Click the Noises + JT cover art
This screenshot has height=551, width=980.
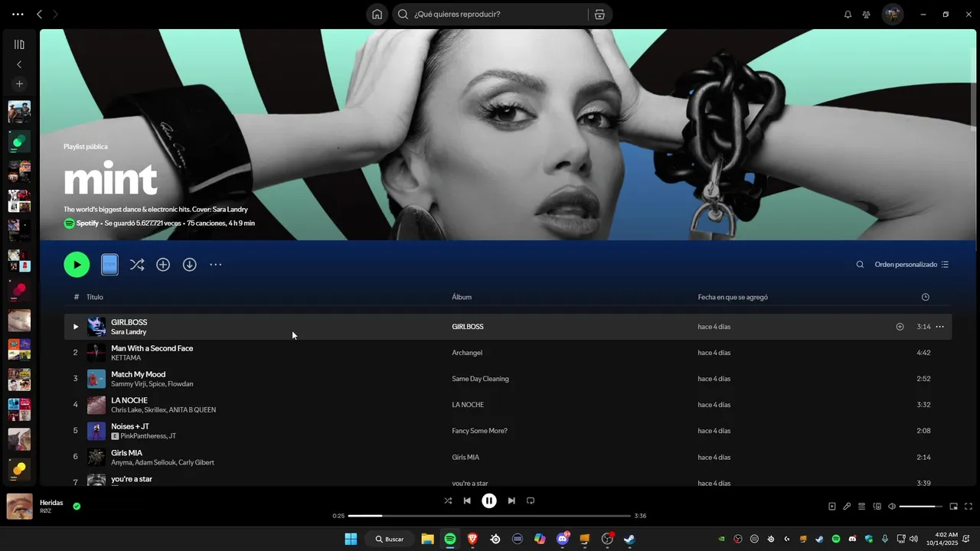pyautogui.click(x=96, y=431)
